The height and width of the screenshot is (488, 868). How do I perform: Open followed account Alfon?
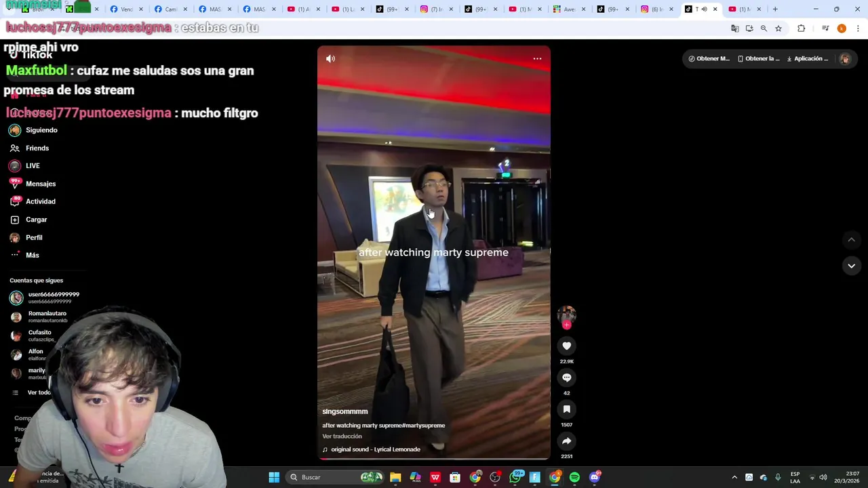click(28, 354)
